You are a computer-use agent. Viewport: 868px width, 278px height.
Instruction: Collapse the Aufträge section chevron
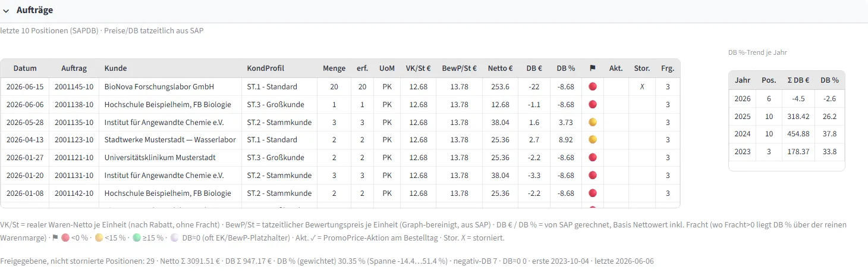[6, 10]
